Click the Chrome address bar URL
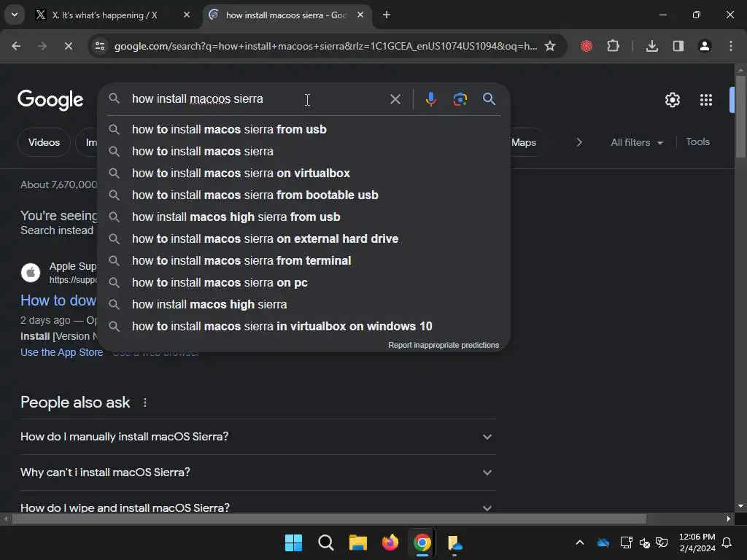 pyautogui.click(x=325, y=46)
